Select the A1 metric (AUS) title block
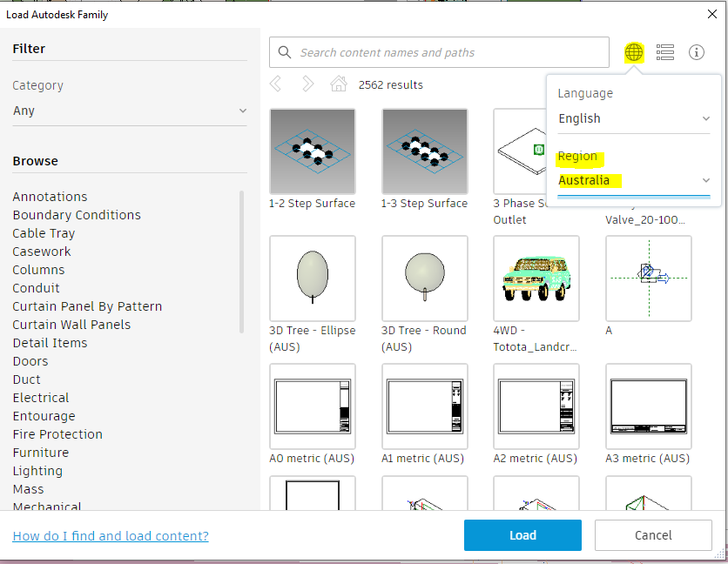728x564 pixels. (x=424, y=406)
